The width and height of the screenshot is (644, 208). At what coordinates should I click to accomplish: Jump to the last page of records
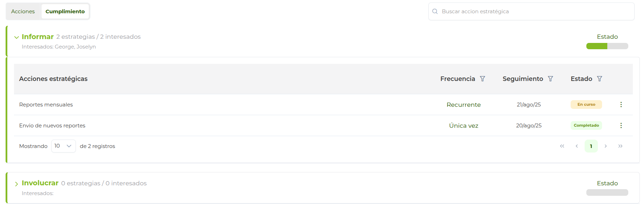[x=620, y=146]
